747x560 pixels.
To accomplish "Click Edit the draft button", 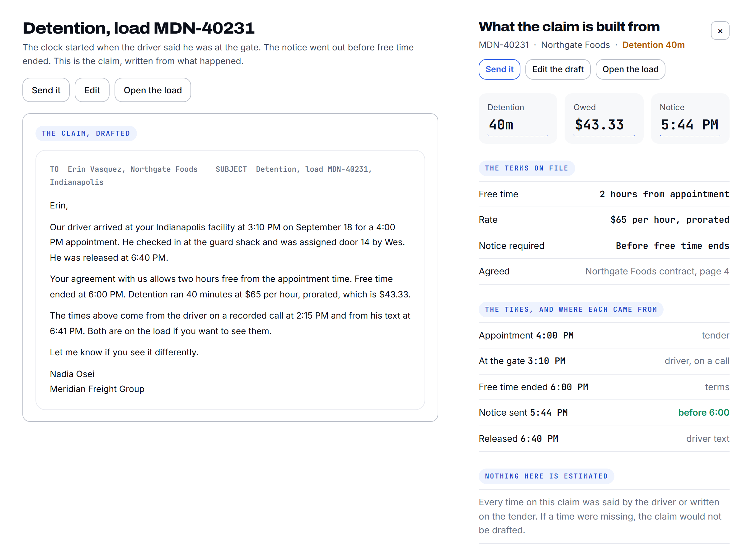I will (x=557, y=69).
